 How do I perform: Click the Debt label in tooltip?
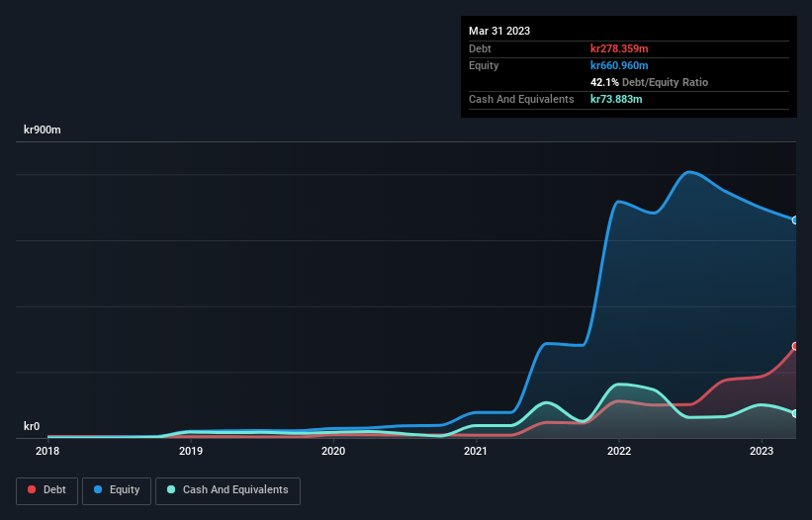click(x=480, y=48)
